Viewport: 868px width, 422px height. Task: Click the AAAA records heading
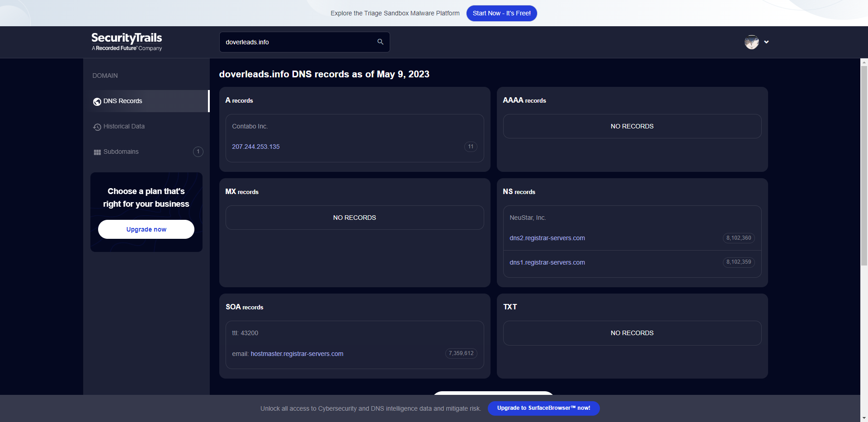click(x=524, y=100)
